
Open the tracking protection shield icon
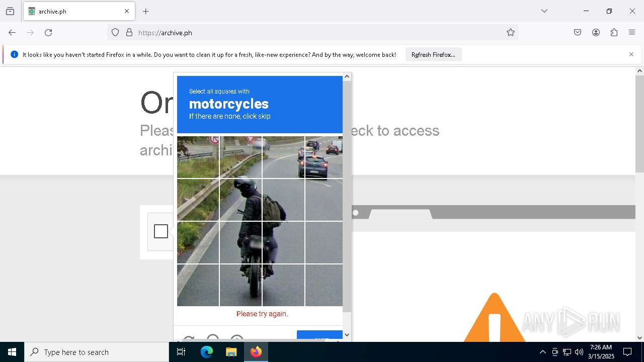point(115,33)
